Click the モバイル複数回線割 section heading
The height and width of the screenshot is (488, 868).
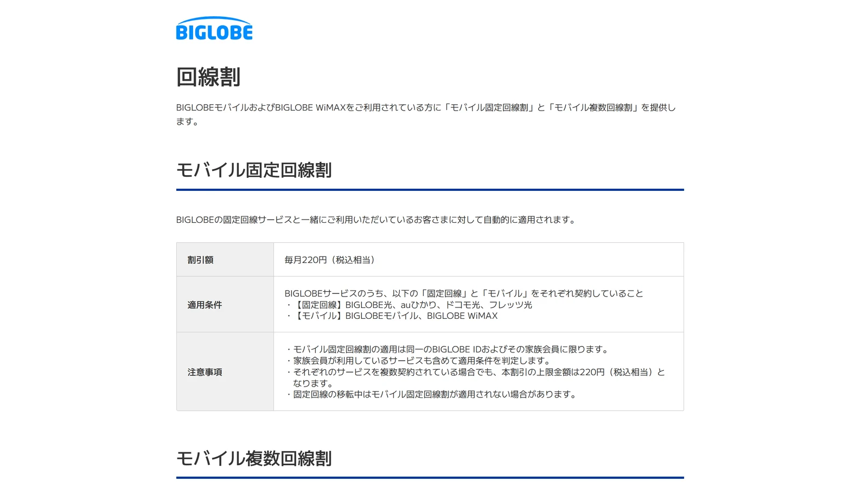[x=254, y=459]
